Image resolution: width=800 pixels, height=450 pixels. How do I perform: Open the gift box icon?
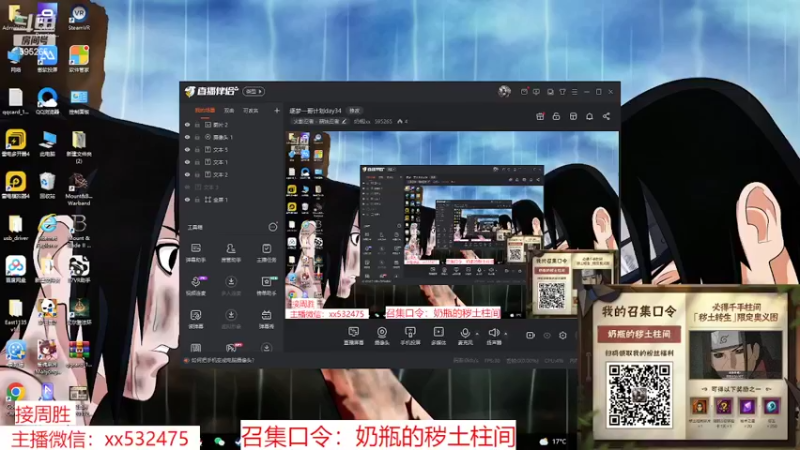pyautogui.click(x=540, y=116)
